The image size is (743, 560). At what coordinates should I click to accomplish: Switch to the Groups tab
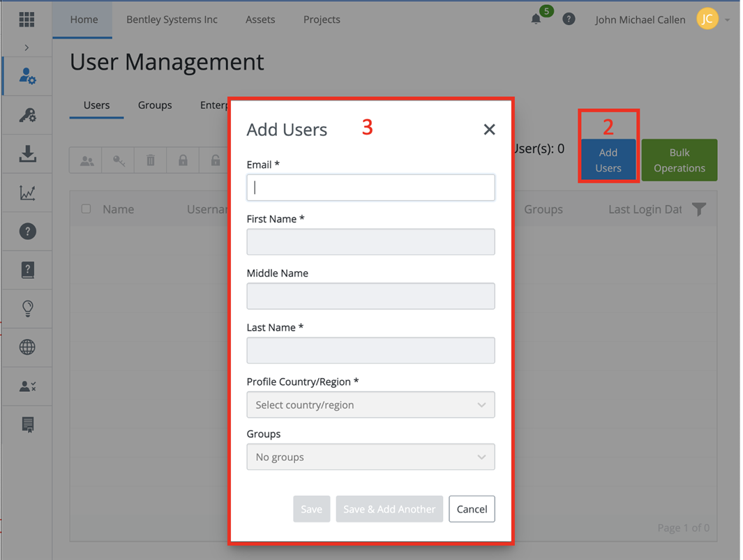coord(155,105)
